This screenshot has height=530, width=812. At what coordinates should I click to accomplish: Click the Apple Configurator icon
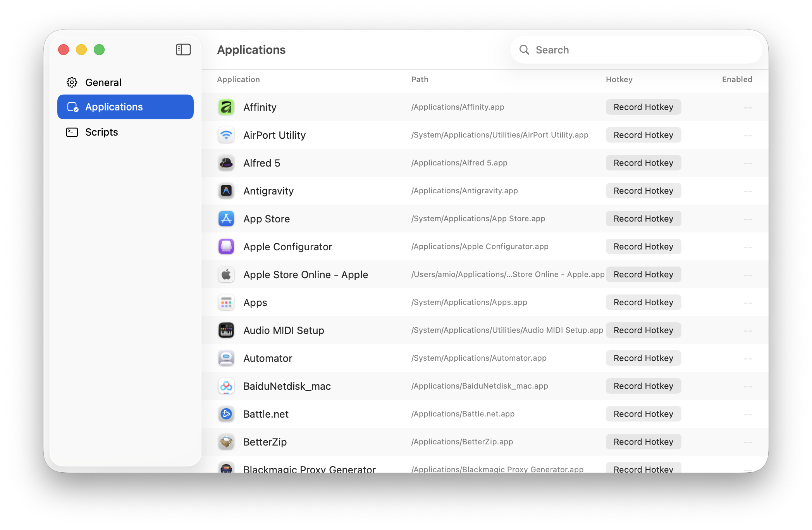pos(226,246)
